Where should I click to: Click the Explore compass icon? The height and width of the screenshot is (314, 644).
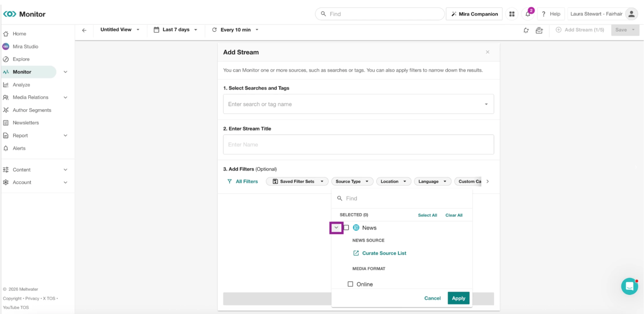pos(6,59)
